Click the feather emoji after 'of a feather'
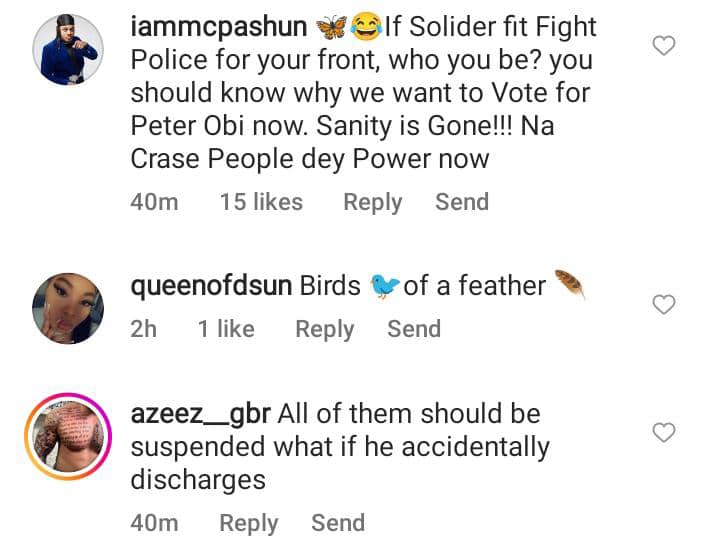Image resolution: width=720 pixels, height=539 pixels. click(568, 285)
